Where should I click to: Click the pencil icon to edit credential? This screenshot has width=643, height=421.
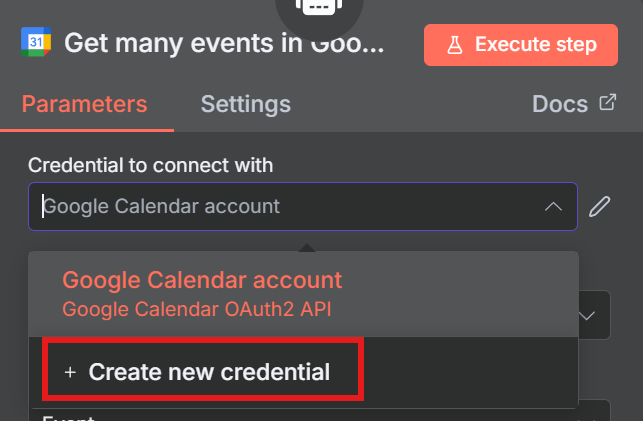tap(599, 207)
